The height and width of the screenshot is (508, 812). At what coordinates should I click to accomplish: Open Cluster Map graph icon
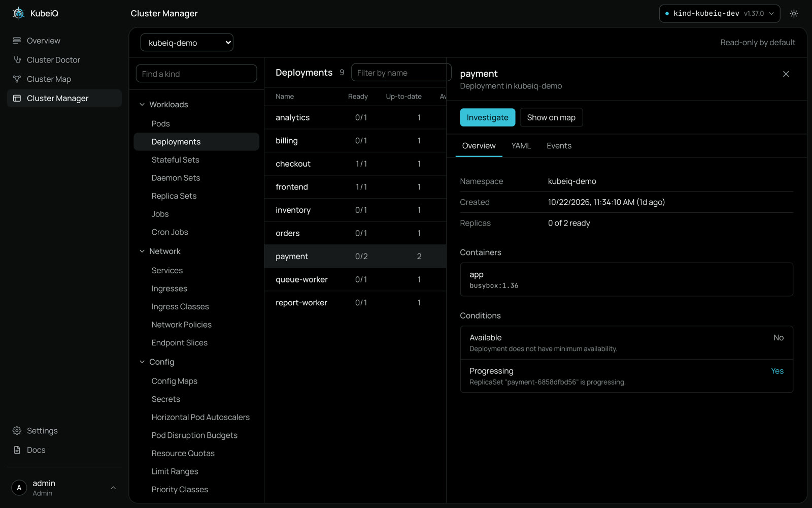(17, 79)
